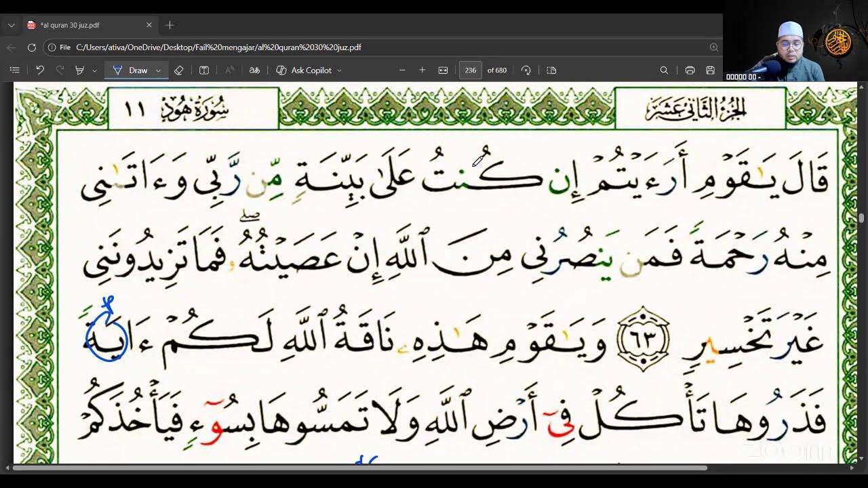Image resolution: width=868 pixels, height=488 pixels.
Task: Select the Erase tool
Action: (x=179, y=70)
